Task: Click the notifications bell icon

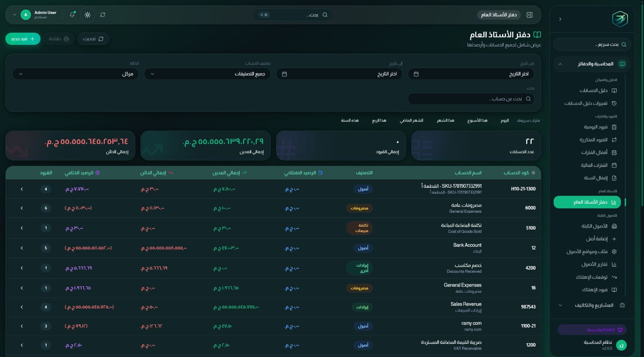Action: [72, 14]
